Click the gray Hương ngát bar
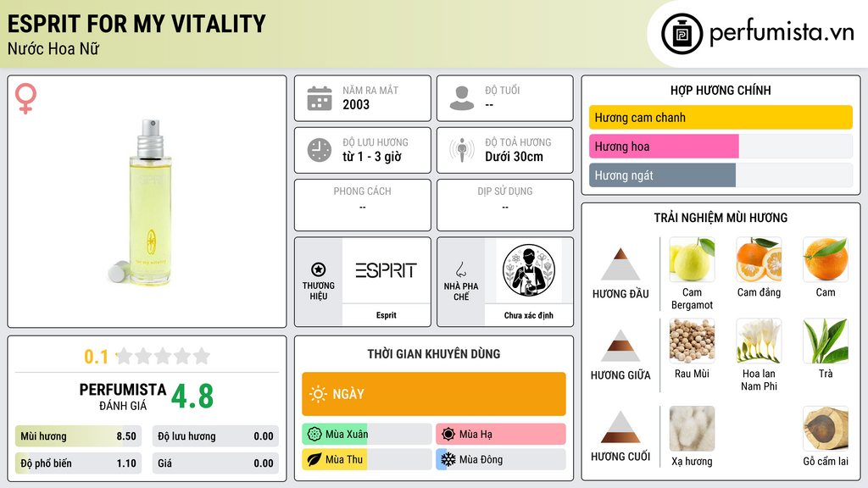 tap(662, 175)
